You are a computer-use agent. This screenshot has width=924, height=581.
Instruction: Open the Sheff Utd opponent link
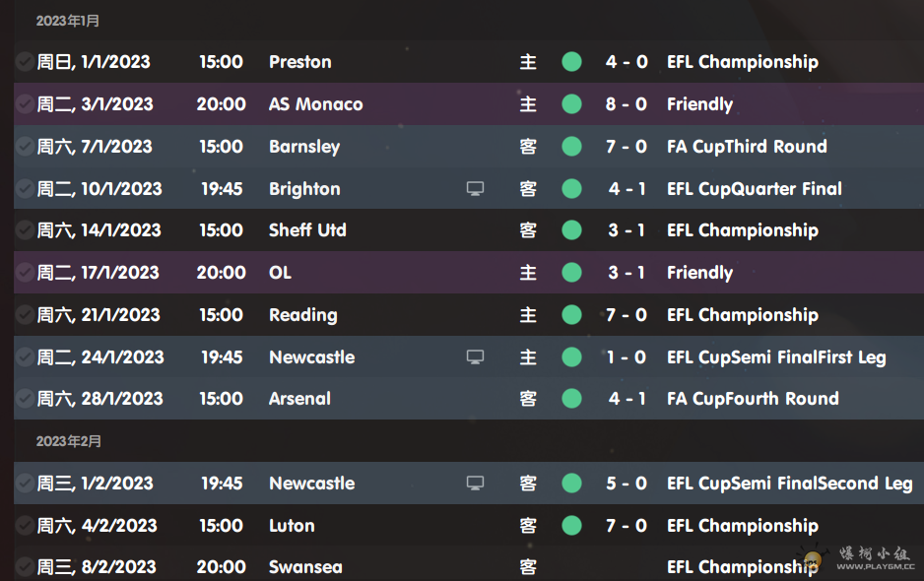(307, 230)
